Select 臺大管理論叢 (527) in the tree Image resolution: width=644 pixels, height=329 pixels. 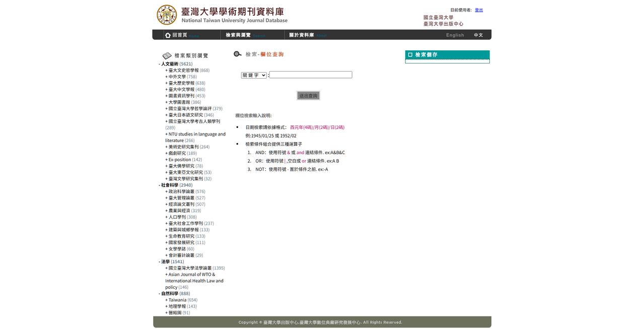185,198
